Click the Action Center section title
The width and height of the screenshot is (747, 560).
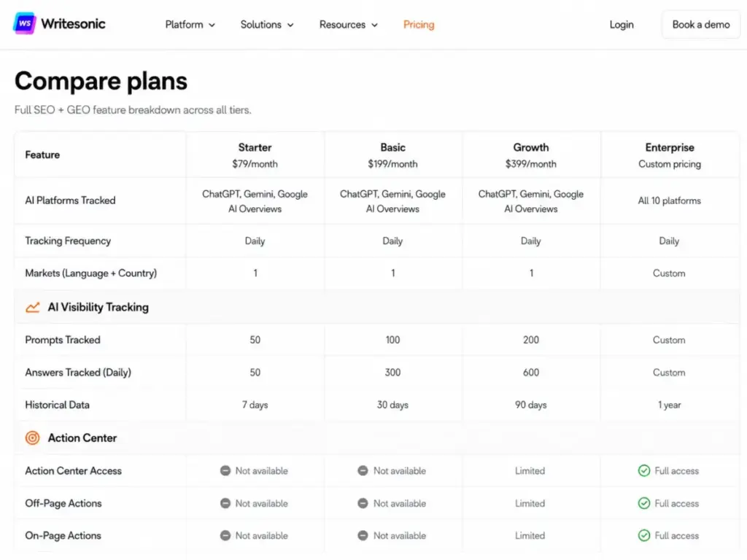82,437
